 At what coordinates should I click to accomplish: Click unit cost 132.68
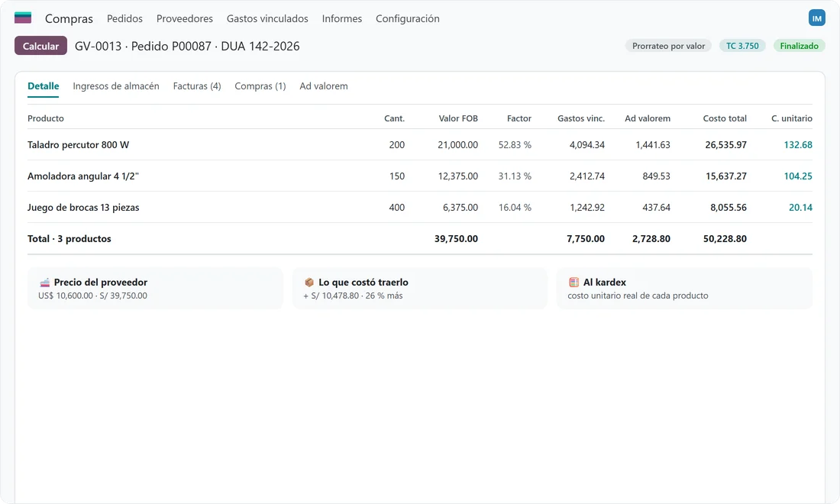click(798, 144)
